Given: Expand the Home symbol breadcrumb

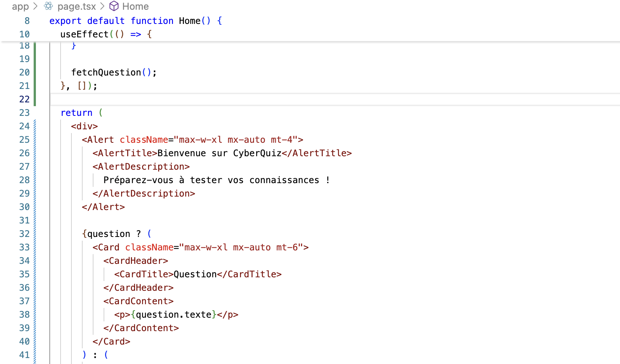Looking at the screenshot, I should click(135, 6).
